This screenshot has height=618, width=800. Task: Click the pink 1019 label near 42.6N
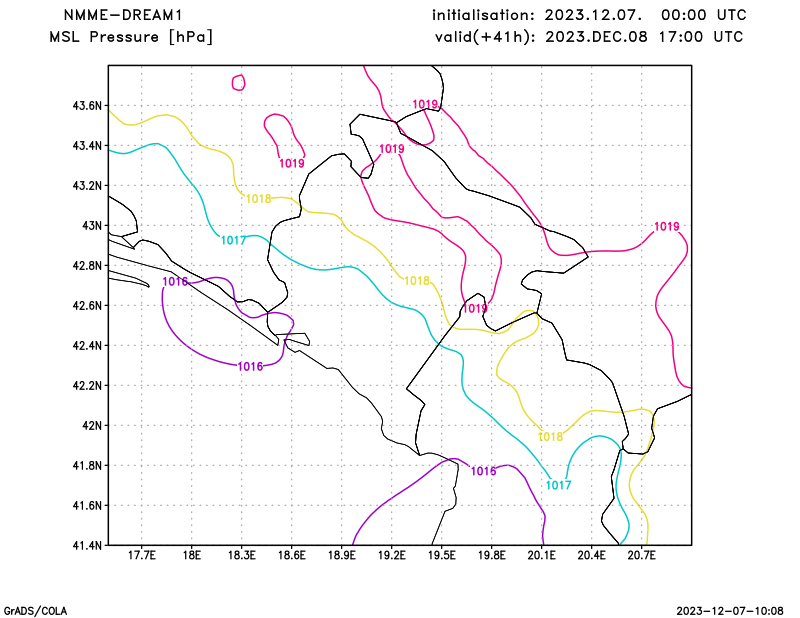click(x=475, y=309)
